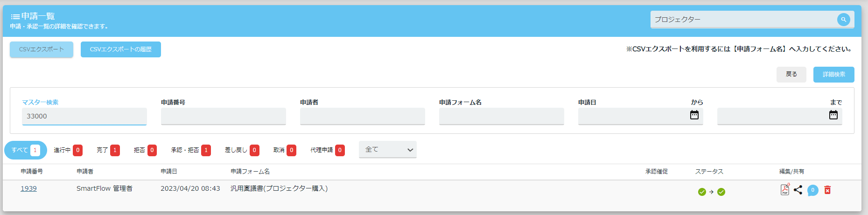Open the comment bubble icon
The width and height of the screenshot is (868, 215).
coord(812,190)
